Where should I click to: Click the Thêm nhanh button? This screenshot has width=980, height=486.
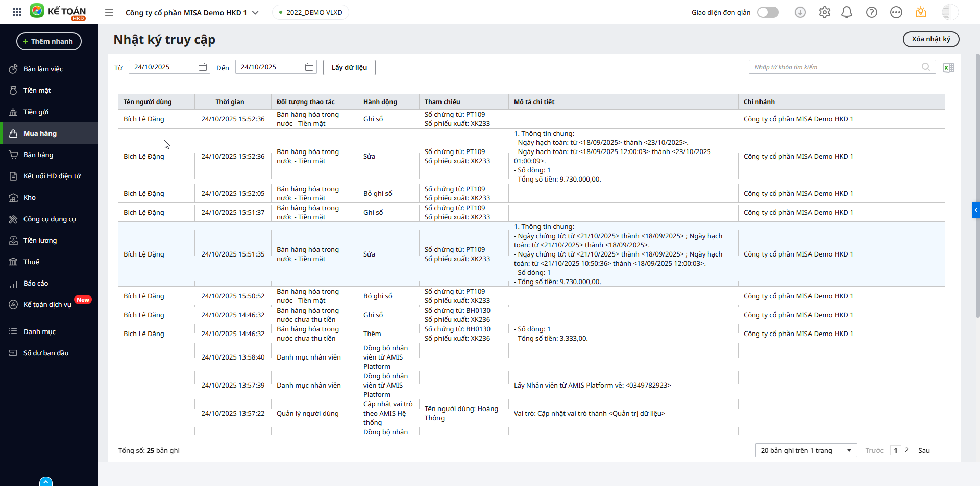pos(49,41)
